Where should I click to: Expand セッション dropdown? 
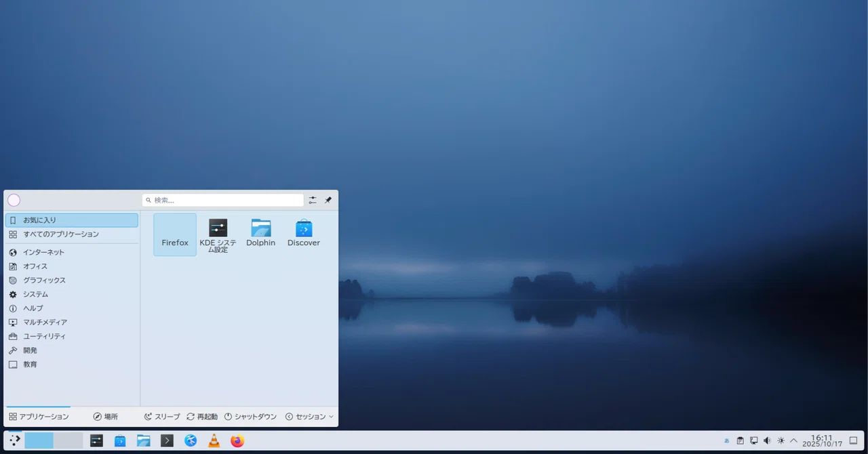coord(309,417)
